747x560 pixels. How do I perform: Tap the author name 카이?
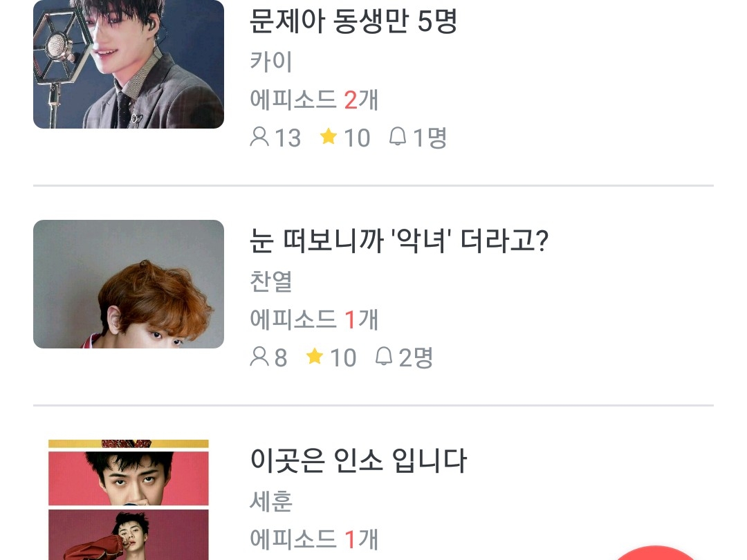pos(271,62)
